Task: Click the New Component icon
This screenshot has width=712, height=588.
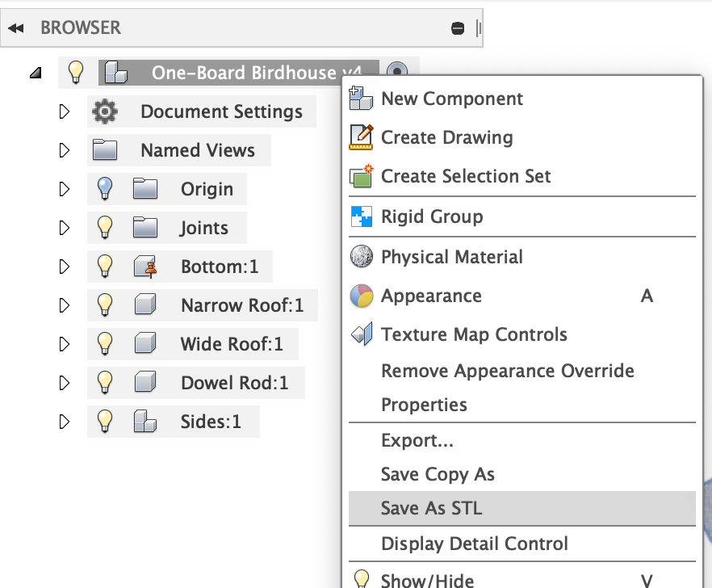Action: 361,99
